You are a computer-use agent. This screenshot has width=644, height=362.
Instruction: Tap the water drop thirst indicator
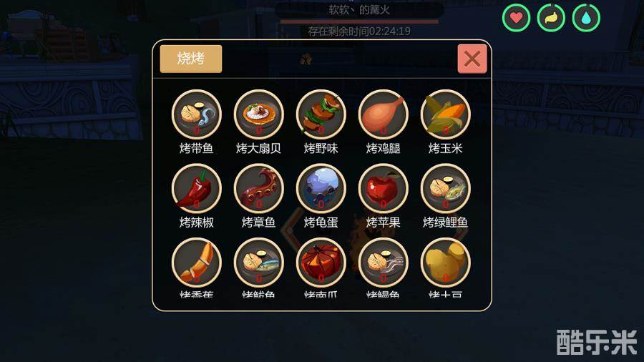(x=586, y=18)
